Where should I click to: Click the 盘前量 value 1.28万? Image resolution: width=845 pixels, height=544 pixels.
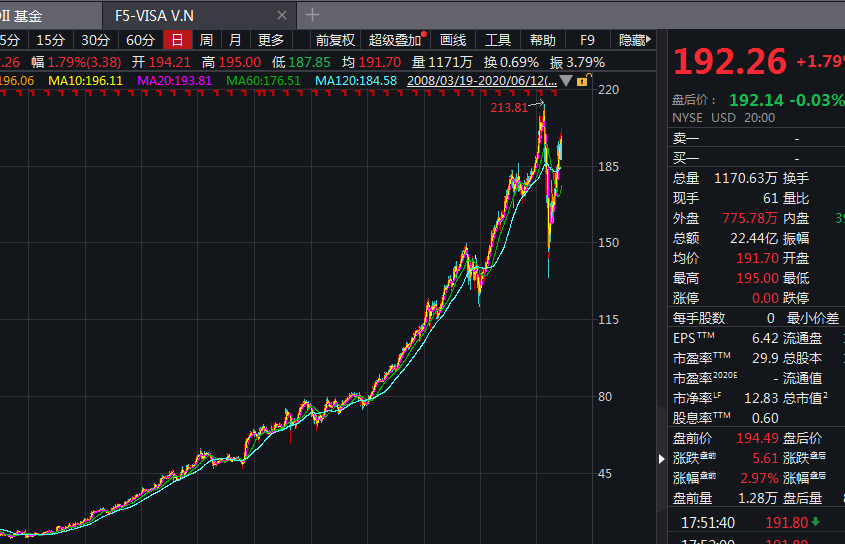pyautogui.click(x=758, y=498)
